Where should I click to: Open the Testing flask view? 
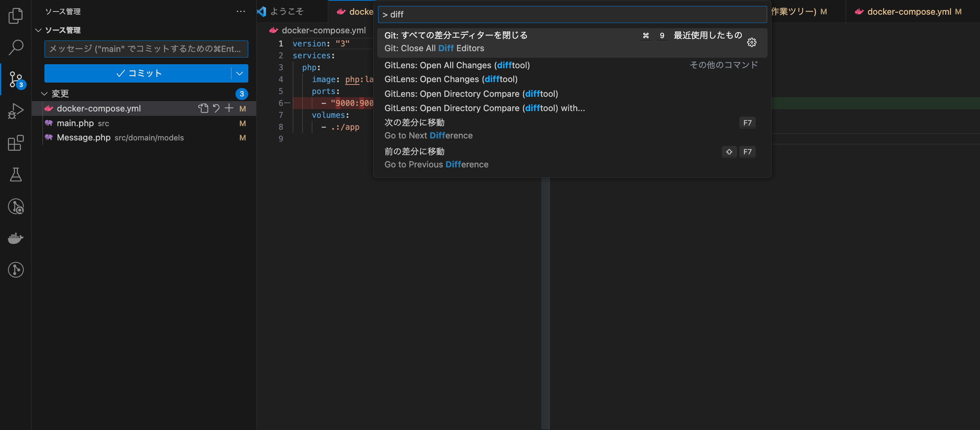click(x=15, y=175)
